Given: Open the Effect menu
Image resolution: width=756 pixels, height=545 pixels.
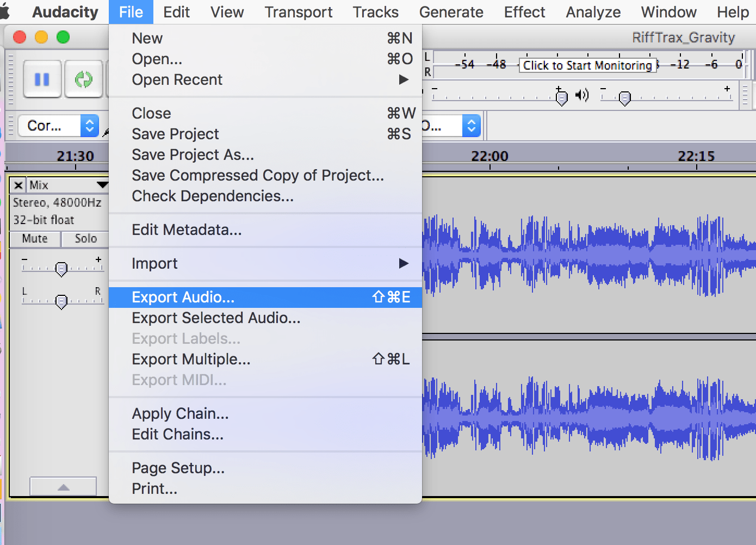Looking at the screenshot, I should (x=523, y=11).
